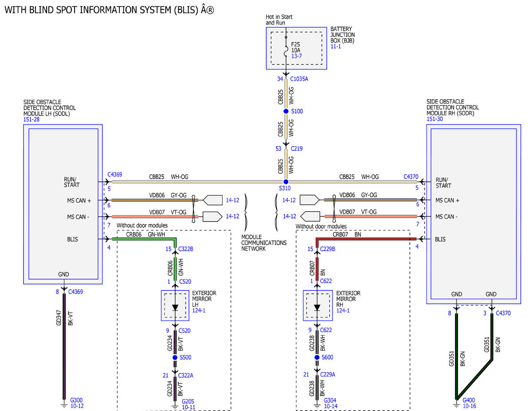Open the 151-28 SODL module reference link
This screenshot has height=411, width=532.
31,120
